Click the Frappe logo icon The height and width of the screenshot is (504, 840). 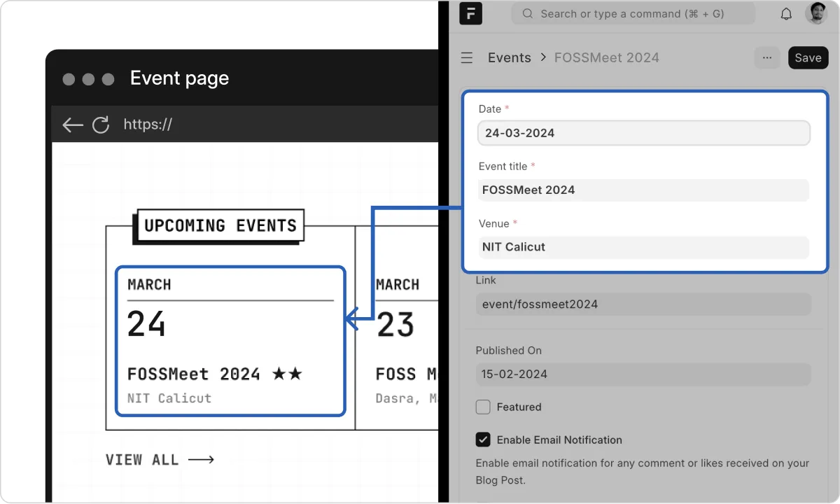pyautogui.click(x=470, y=13)
